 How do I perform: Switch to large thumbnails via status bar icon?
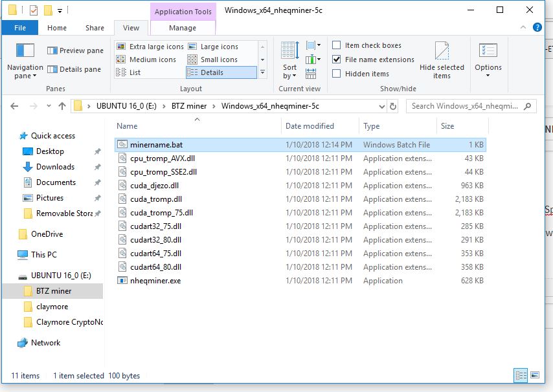(x=535, y=375)
